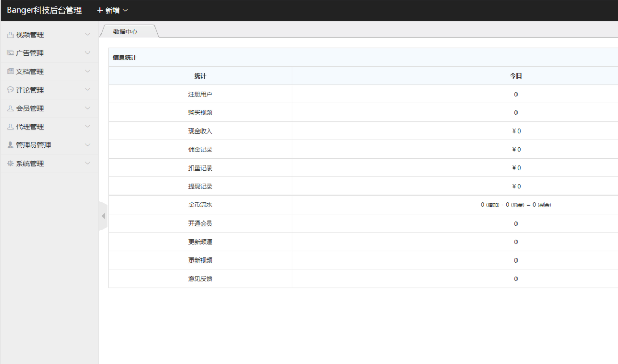Open the 会员管理 sidebar menu
The height and width of the screenshot is (364, 618).
[x=30, y=108]
